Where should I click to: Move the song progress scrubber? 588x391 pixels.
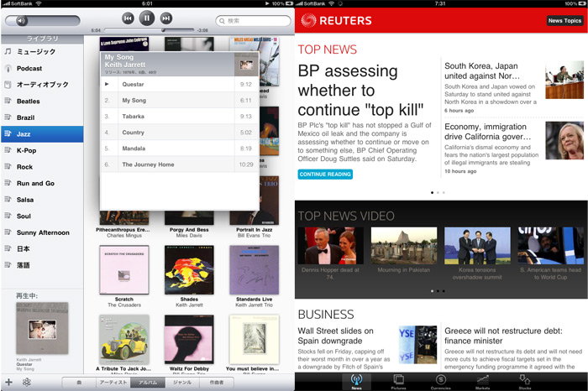click(x=163, y=30)
